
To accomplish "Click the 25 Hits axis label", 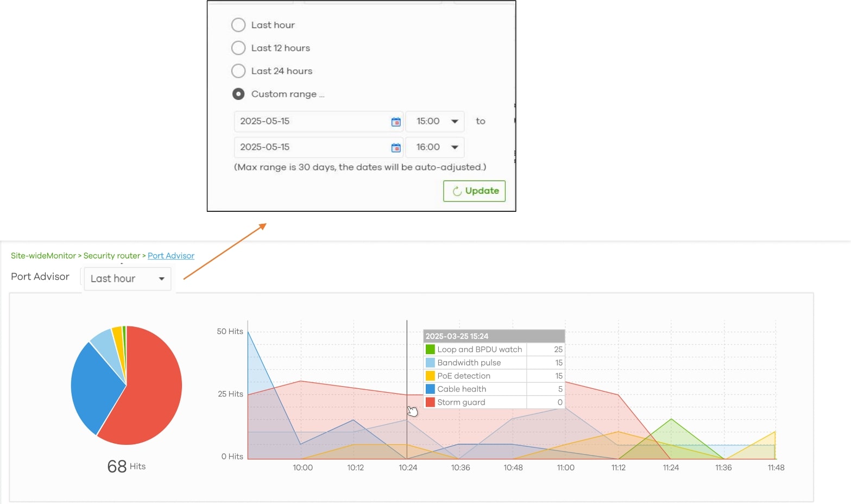I will 230,394.
